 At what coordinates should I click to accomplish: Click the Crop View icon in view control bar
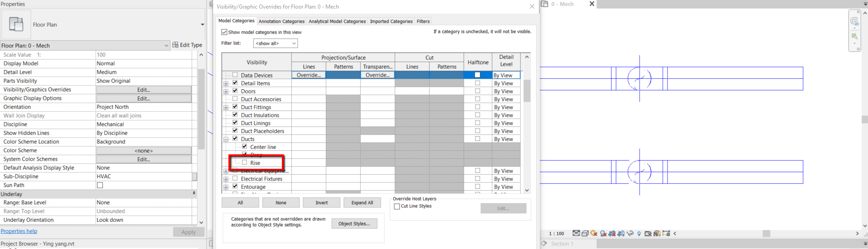(612, 234)
